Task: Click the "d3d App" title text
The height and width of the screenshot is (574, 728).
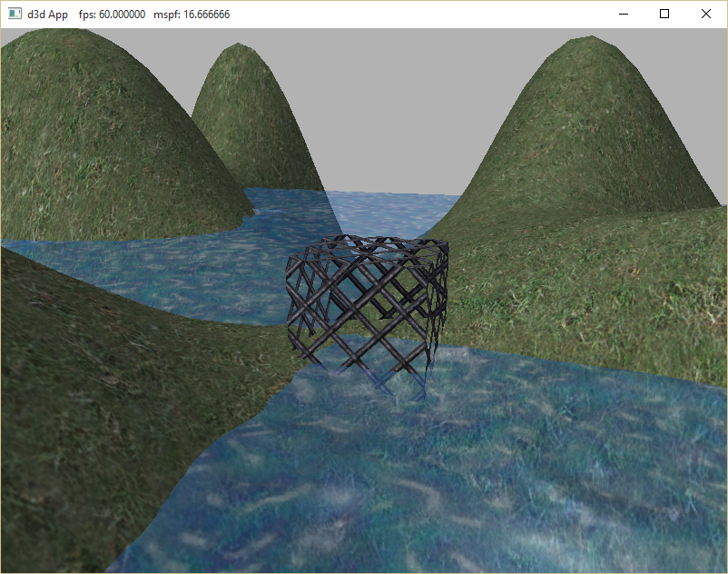Action: [x=48, y=15]
